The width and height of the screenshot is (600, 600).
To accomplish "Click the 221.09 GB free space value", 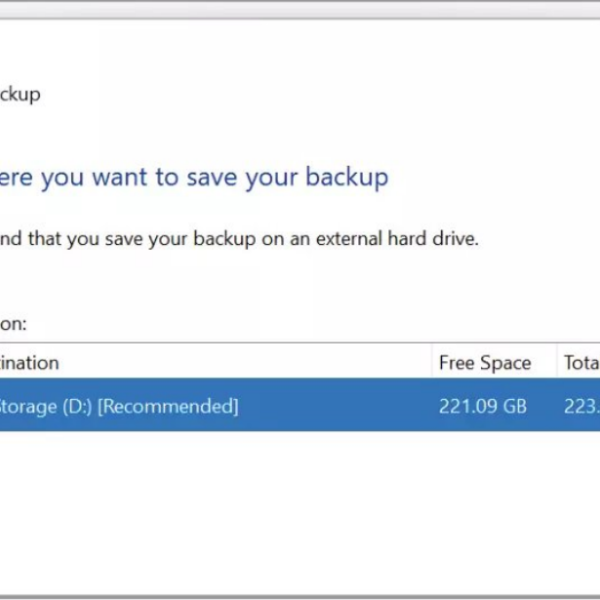I will [x=482, y=406].
